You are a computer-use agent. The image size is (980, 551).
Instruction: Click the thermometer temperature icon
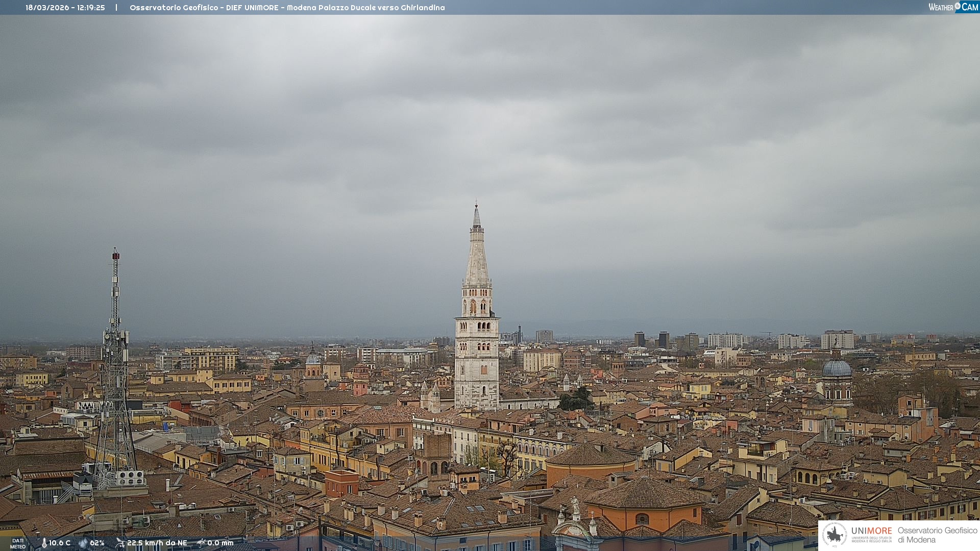pos(44,543)
